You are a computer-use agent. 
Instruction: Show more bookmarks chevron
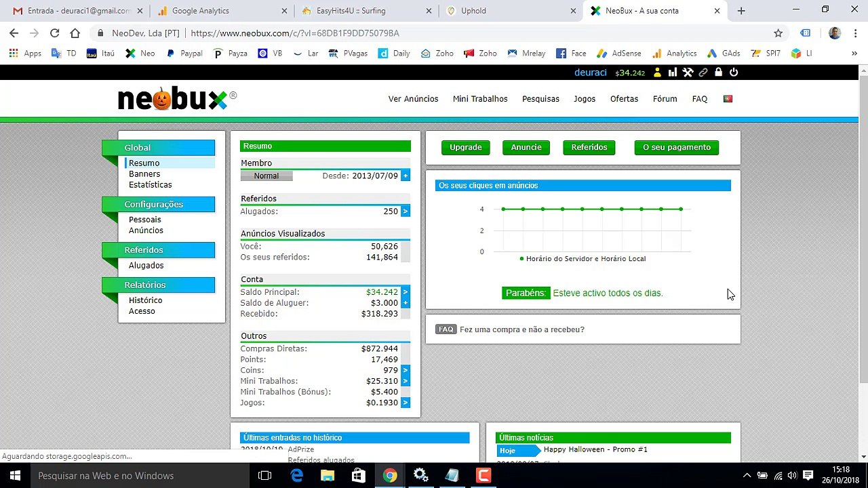(854, 53)
